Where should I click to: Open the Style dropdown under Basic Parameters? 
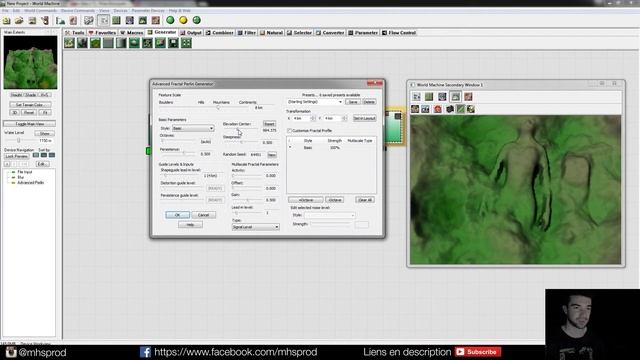(x=193, y=129)
